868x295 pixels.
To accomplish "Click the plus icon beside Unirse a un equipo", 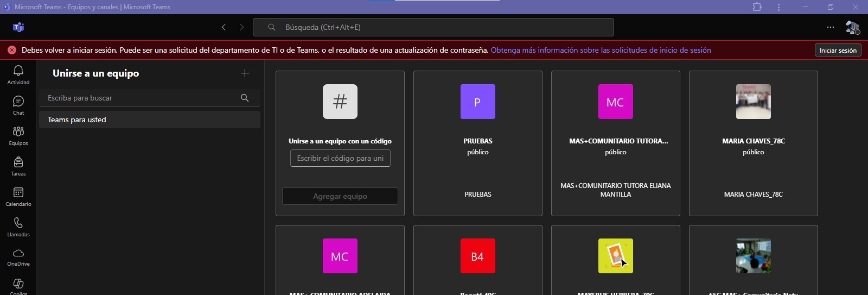I will (245, 73).
